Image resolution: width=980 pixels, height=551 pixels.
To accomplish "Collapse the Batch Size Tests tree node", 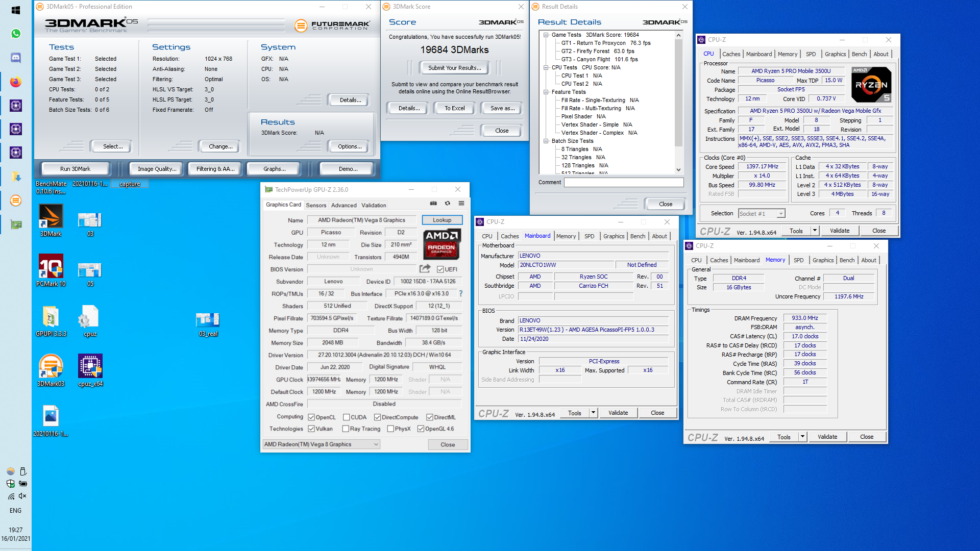I will pyautogui.click(x=546, y=141).
